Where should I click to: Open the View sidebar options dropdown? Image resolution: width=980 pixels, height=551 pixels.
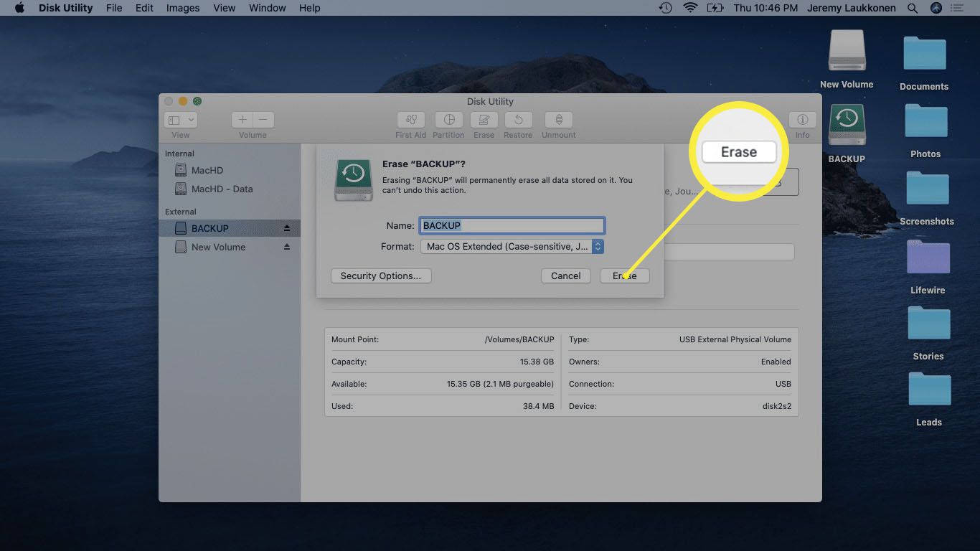181,120
